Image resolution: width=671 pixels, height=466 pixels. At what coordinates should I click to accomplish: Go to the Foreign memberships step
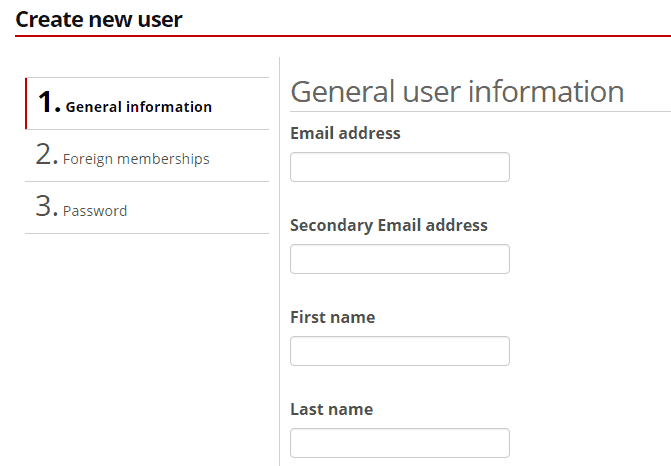pyautogui.click(x=136, y=159)
